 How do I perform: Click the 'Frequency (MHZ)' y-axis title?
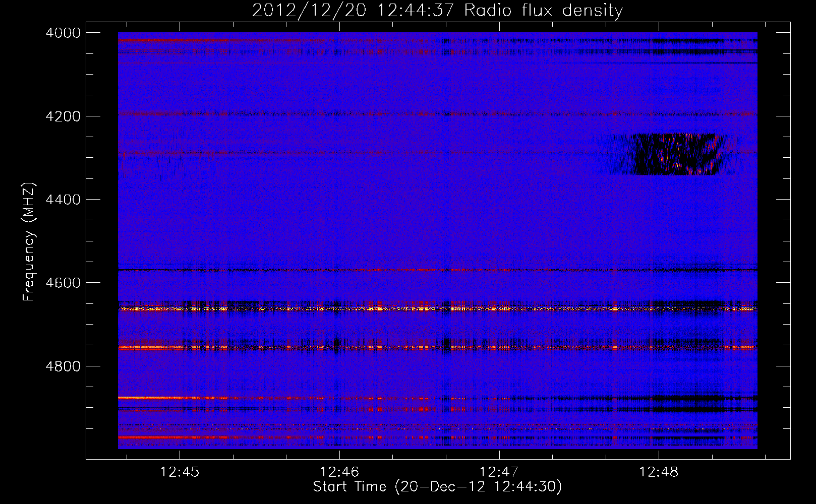29,242
